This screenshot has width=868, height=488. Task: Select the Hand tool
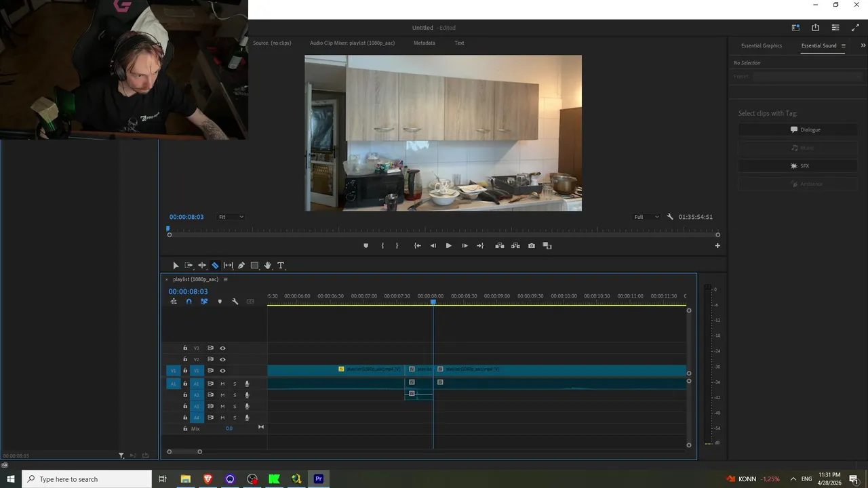268,266
